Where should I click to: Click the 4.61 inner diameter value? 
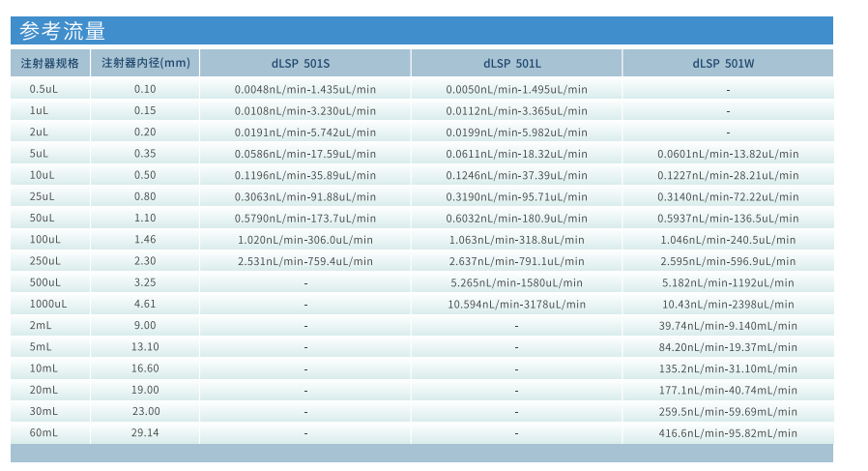tap(145, 304)
